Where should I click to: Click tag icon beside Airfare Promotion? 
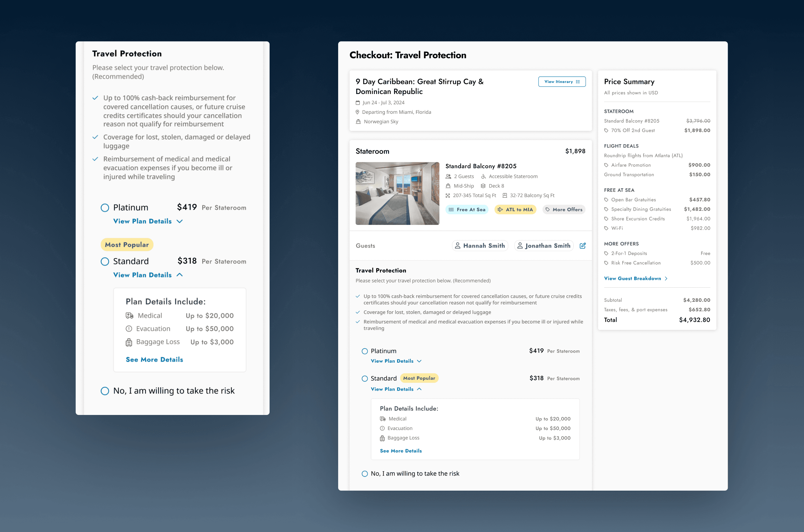click(x=606, y=165)
